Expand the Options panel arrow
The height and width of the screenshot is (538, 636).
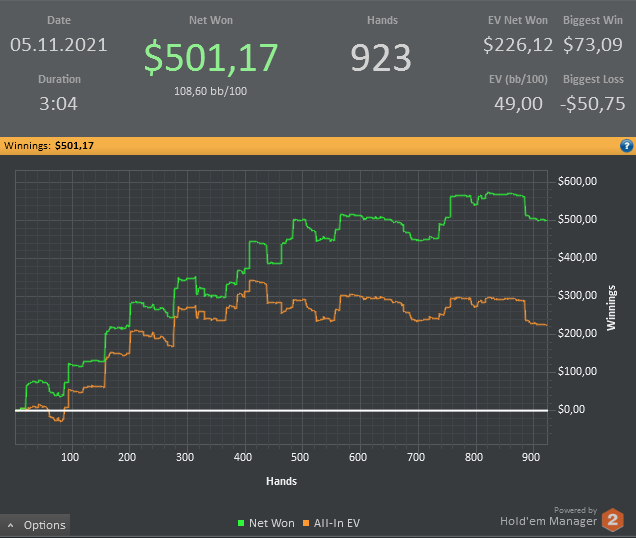tap(11, 525)
